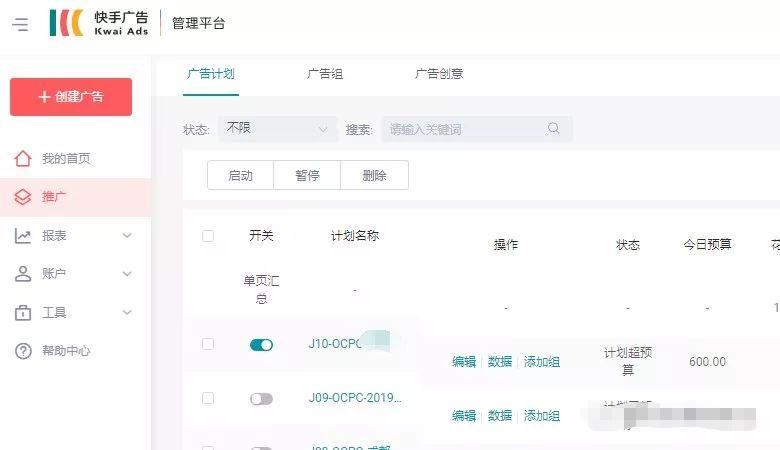The height and width of the screenshot is (450, 780).
Task: Check the box for J09-OCPC-2019 row
Action: 208,398
